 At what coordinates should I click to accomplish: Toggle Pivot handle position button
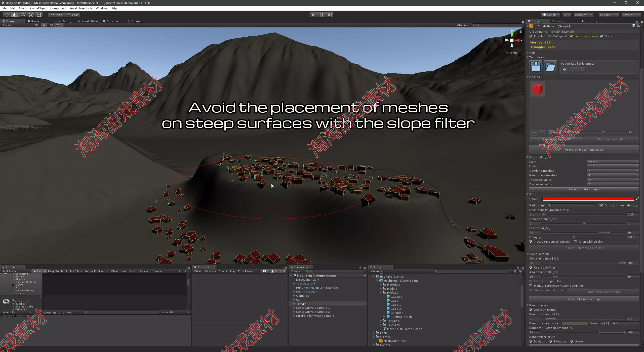tap(56, 15)
